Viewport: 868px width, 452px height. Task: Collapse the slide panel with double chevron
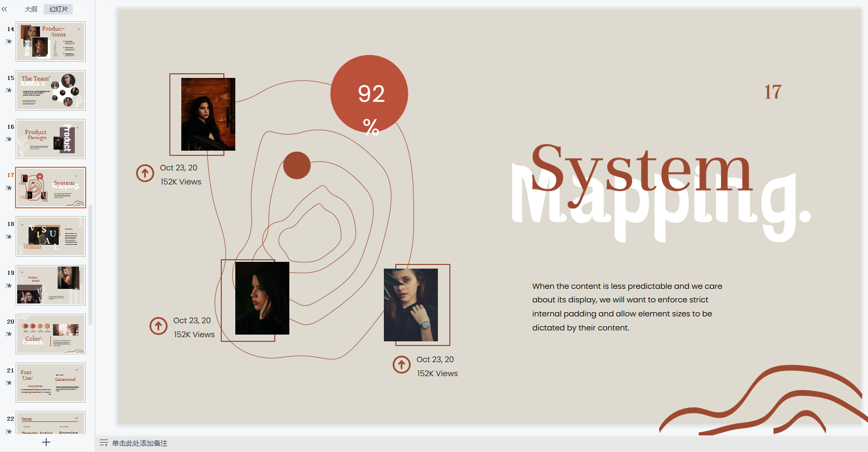[x=5, y=9]
